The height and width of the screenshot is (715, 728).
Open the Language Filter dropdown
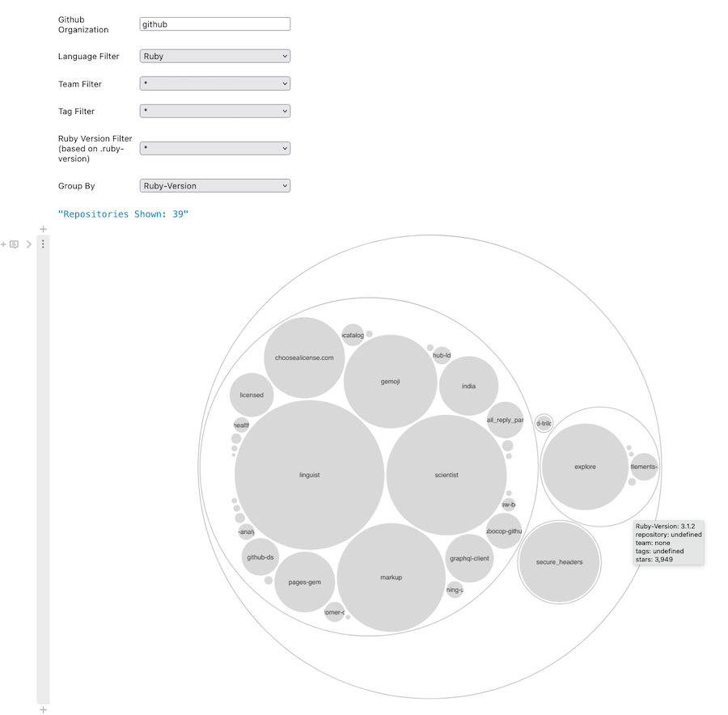click(x=214, y=57)
